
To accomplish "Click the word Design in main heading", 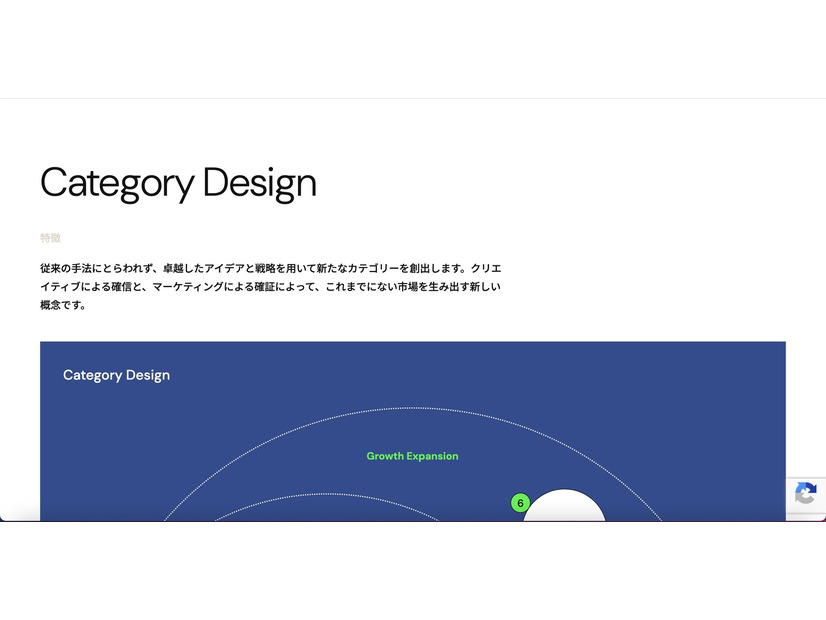I will click(259, 183).
